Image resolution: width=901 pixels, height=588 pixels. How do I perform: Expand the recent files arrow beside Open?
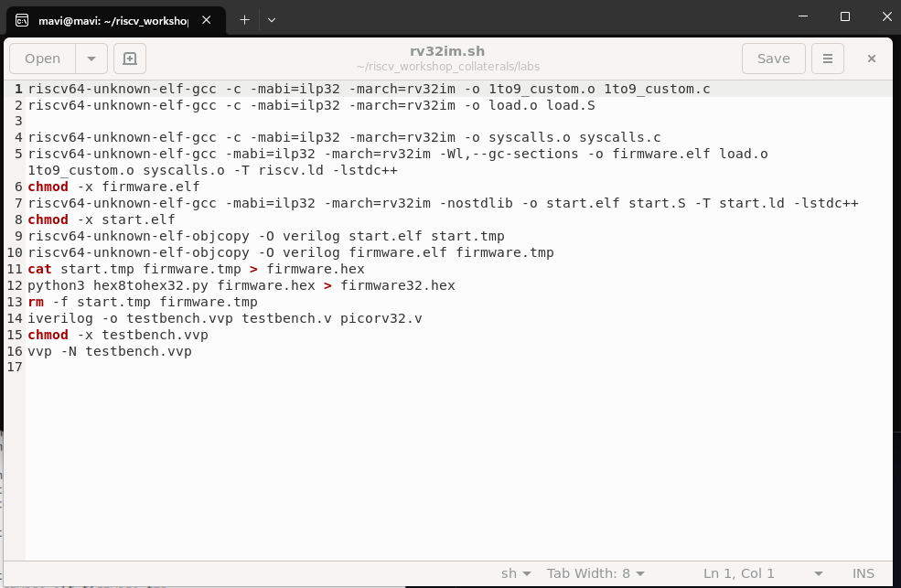tap(91, 58)
